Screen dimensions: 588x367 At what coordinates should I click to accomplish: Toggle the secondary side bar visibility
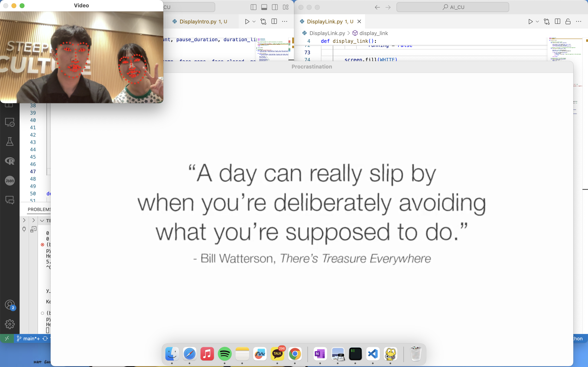point(275,7)
